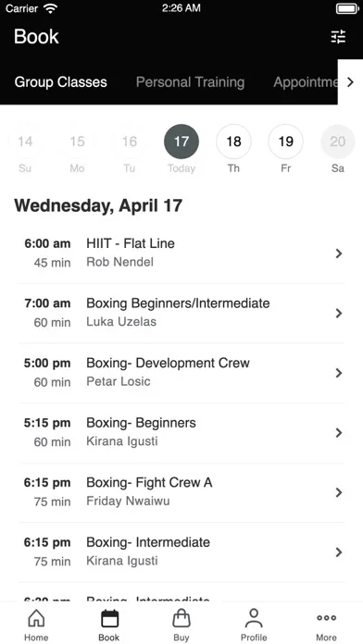Open the More three-dots icon

pyautogui.click(x=326, y=618)
